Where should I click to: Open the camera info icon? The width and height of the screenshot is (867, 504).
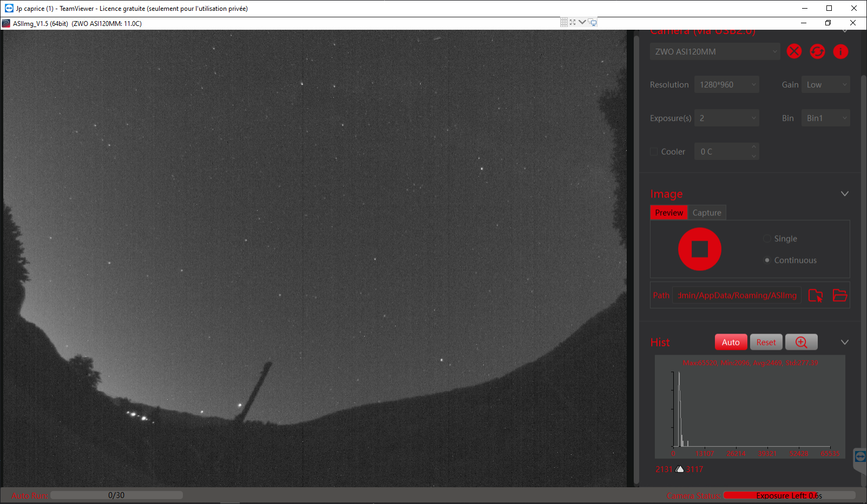pyautogui.click(x=840, y=51)
